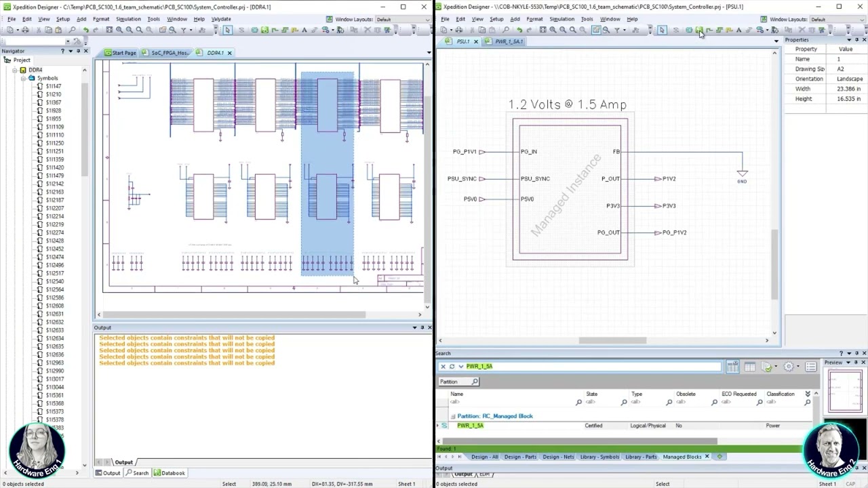Screen dimensions: 868x488
Task: Clear the search field with X icon
Action: pos(443,366)
